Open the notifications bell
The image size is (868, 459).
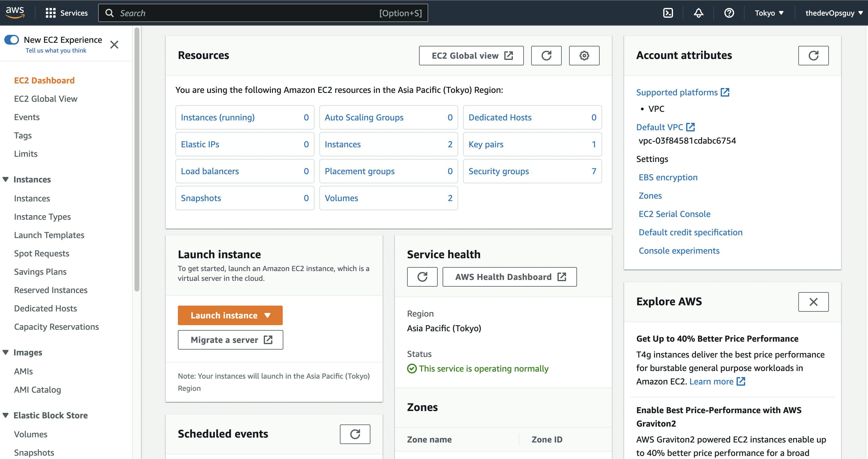click(698, 13)
